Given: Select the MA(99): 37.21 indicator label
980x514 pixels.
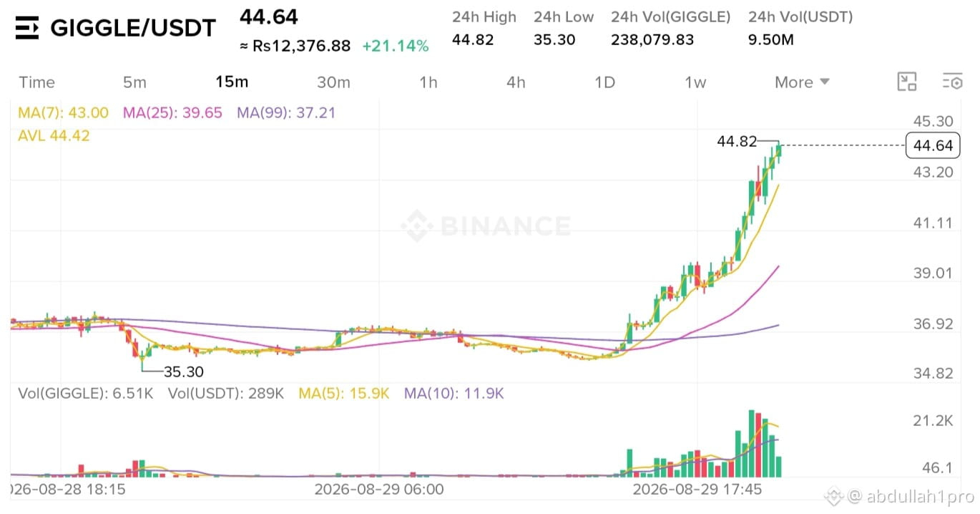Looking at the screenshot, I should [286, 112].
